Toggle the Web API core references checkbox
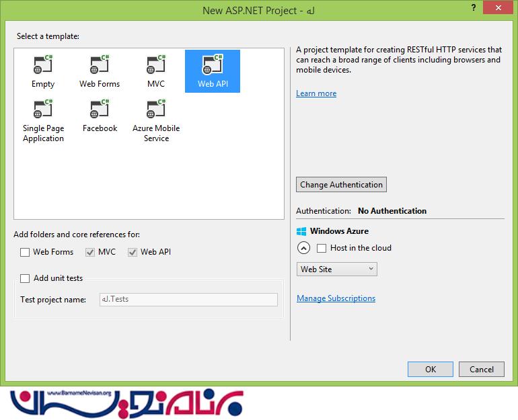Screen dimensions: 518x420 [x=133, y=252]
